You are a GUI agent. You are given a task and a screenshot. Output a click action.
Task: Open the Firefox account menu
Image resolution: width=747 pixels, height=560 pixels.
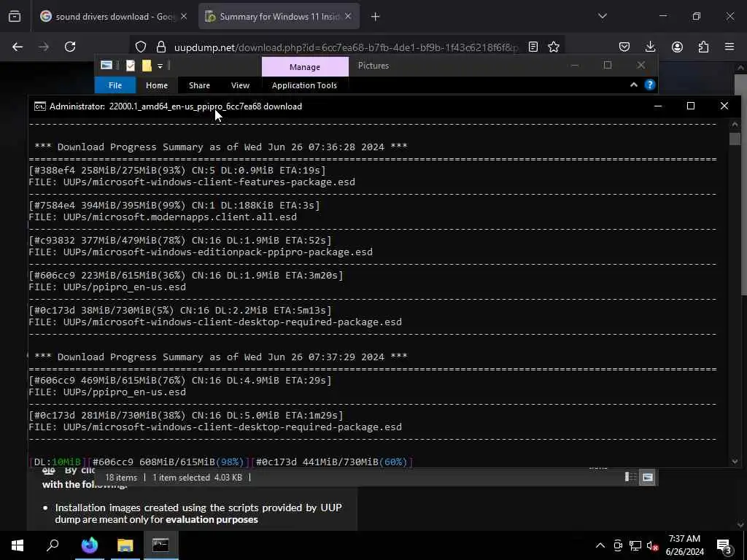click(677, 47)
